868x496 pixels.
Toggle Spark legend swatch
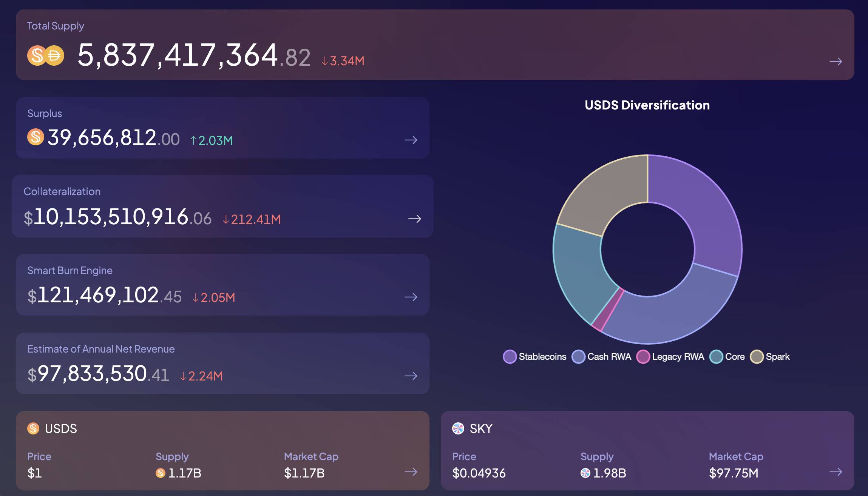(757, 357)
